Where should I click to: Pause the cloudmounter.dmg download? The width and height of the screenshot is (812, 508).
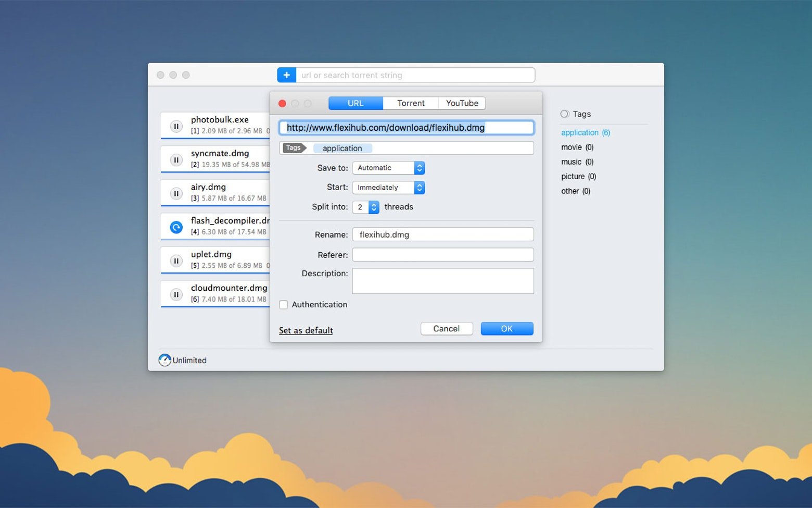(x=176, y=294)
